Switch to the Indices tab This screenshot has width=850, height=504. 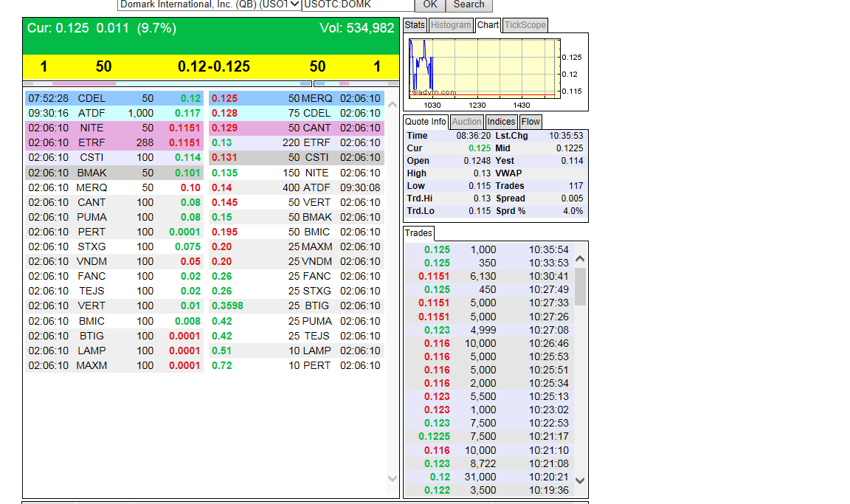(x=500, y=122)
